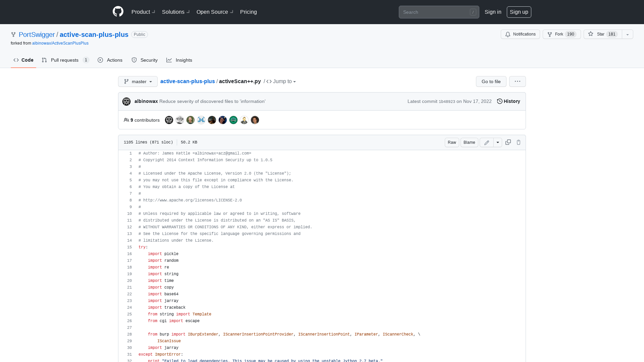Expand the star lists dropdown arrow

(x=628, y=34)
